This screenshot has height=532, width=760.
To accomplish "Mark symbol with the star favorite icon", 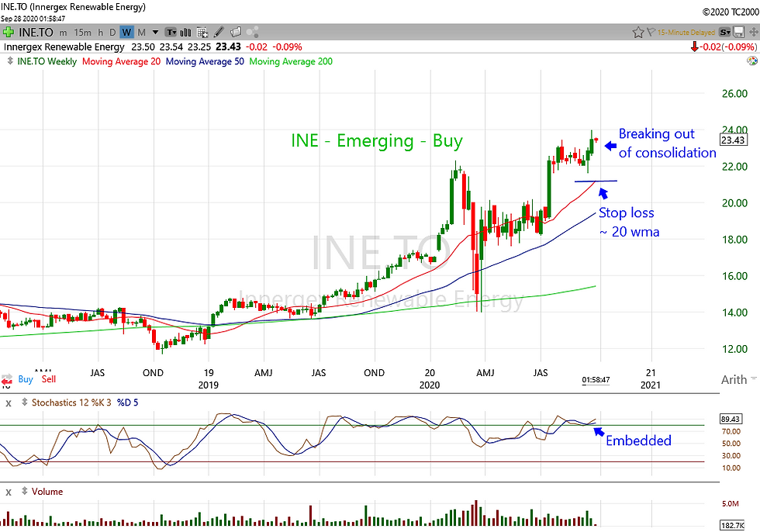I will click(637, 33).
